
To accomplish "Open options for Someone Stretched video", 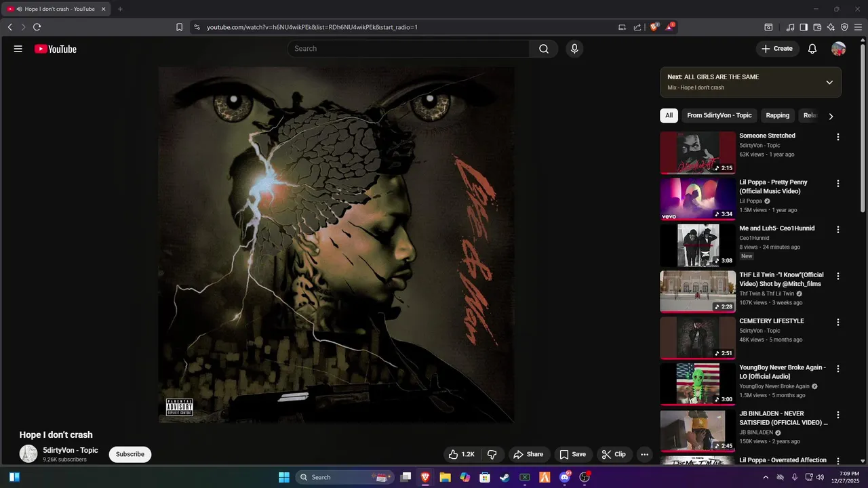I will (x=837, y=137).
